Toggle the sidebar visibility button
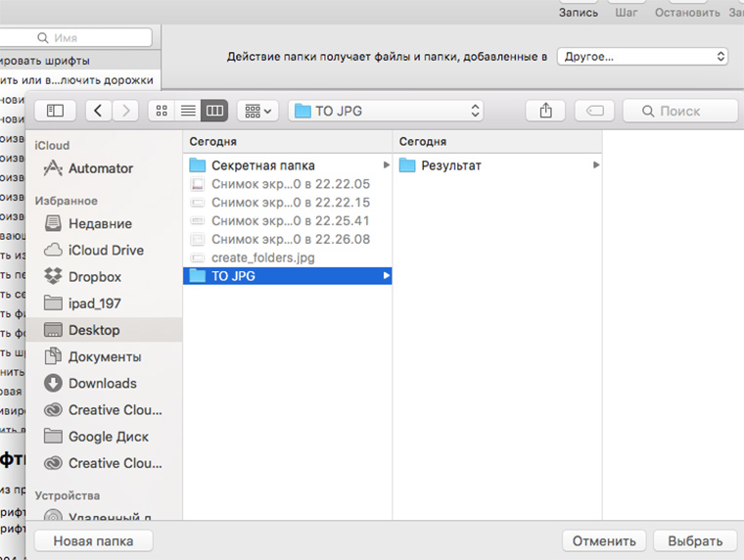 [x=55, y=111]
